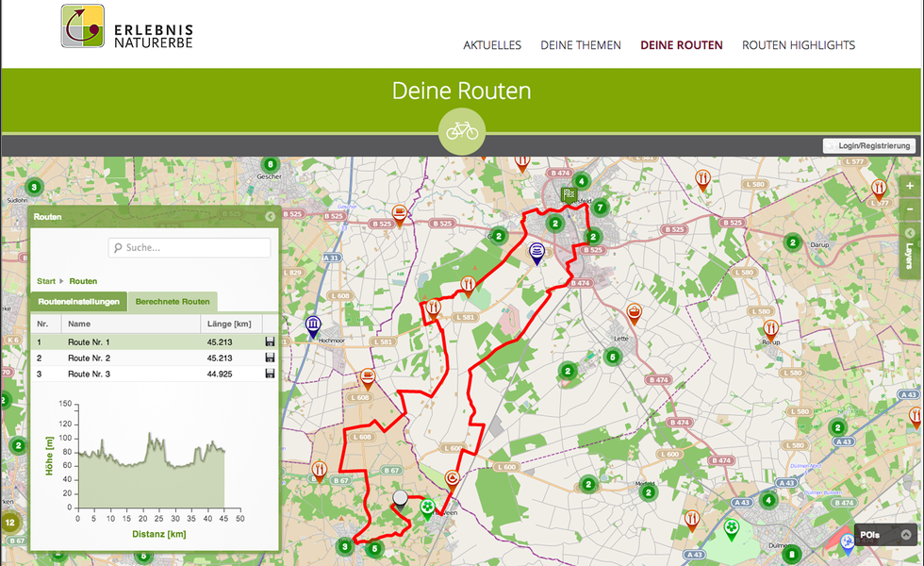Click the green bicycle icon below the banner

(x=462, y=130)
